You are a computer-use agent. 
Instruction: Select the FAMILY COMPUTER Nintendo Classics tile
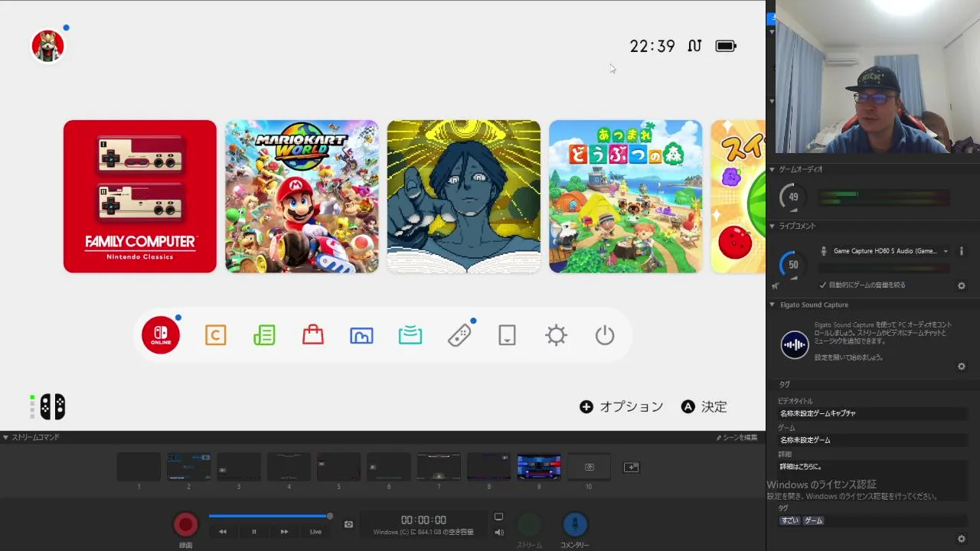140,196
